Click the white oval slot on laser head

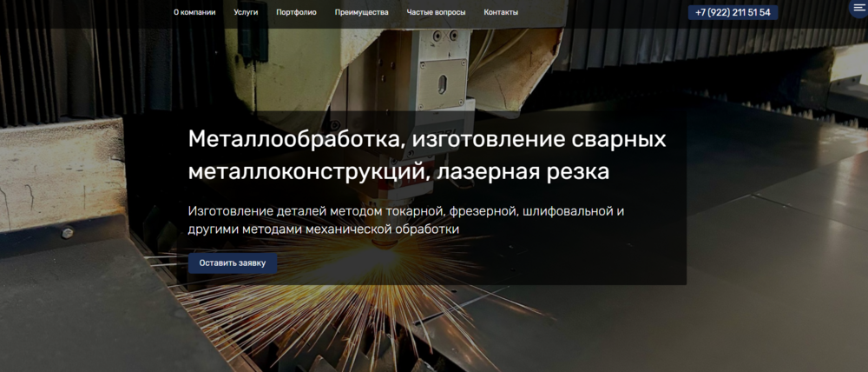tap(441, 84)
